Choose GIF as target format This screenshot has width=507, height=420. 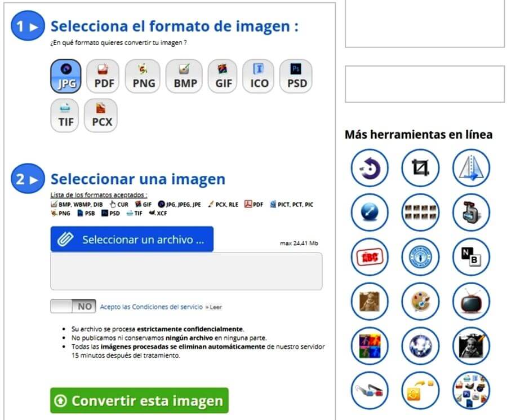[x=223, y=76]
